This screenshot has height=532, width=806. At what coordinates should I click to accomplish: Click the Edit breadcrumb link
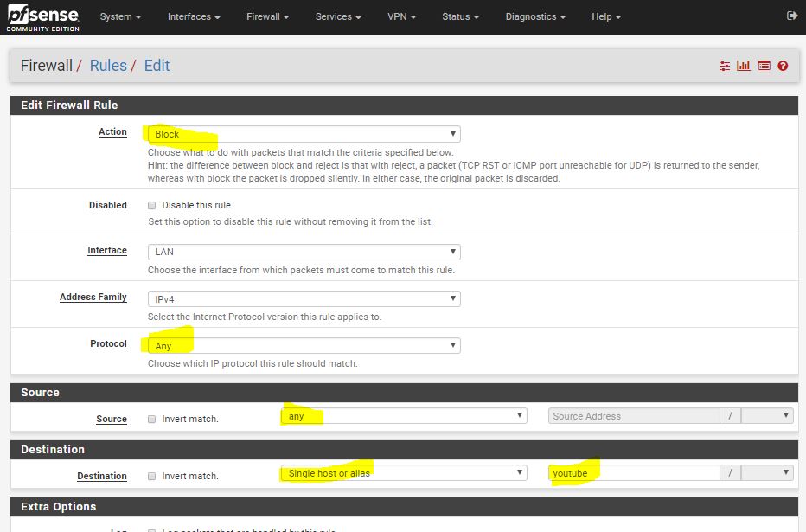click(157, 66)
